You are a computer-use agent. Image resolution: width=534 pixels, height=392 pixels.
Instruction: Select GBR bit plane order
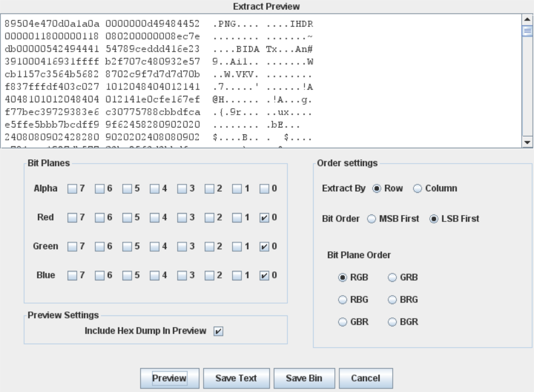(x=343, y=322)
